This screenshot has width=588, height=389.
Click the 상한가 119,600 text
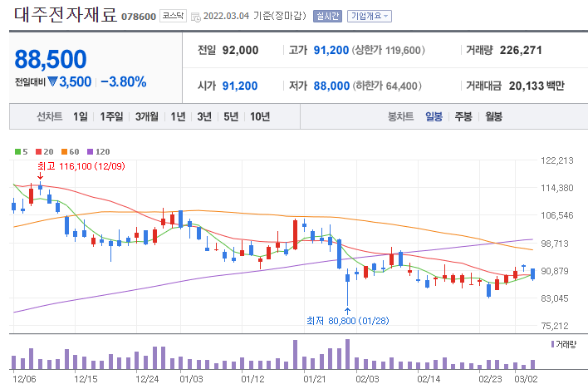click(389, 51)
